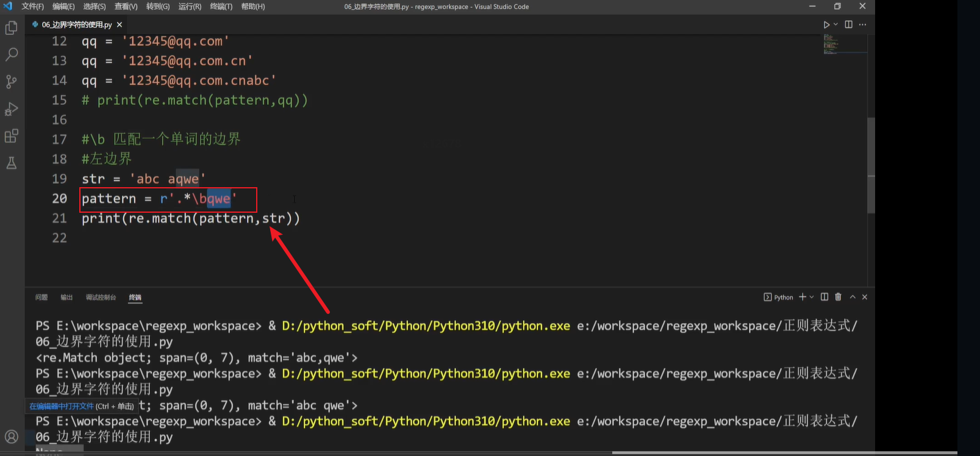
Task: Expand run options dropdown arrow
Action: pos(835,24)
